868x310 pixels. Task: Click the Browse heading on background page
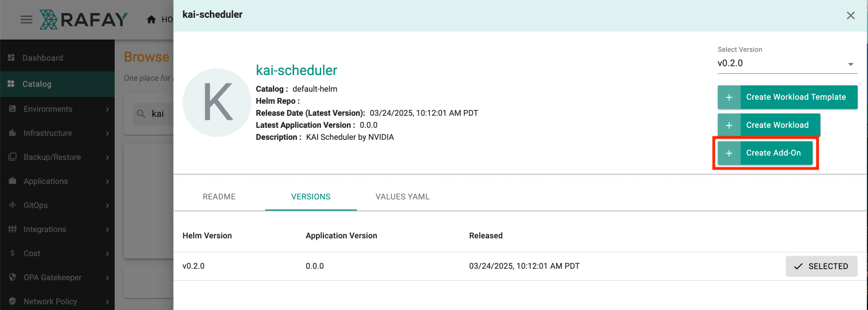pyautogui.click(x=147, y=57)
